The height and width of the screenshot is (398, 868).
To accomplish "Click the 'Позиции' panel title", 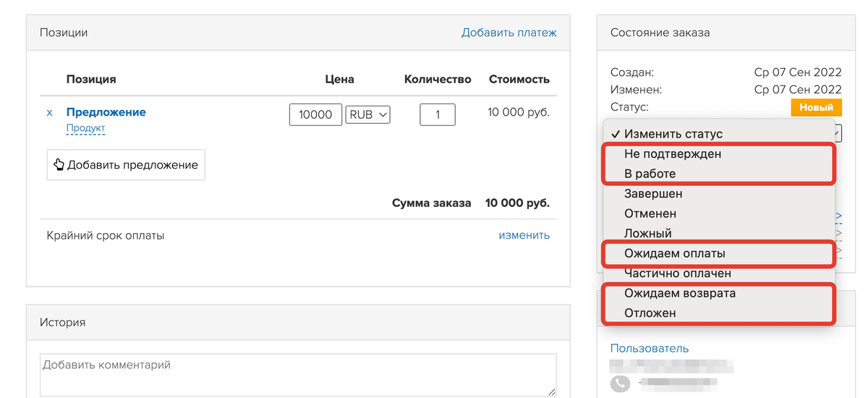I will (64, 33).
